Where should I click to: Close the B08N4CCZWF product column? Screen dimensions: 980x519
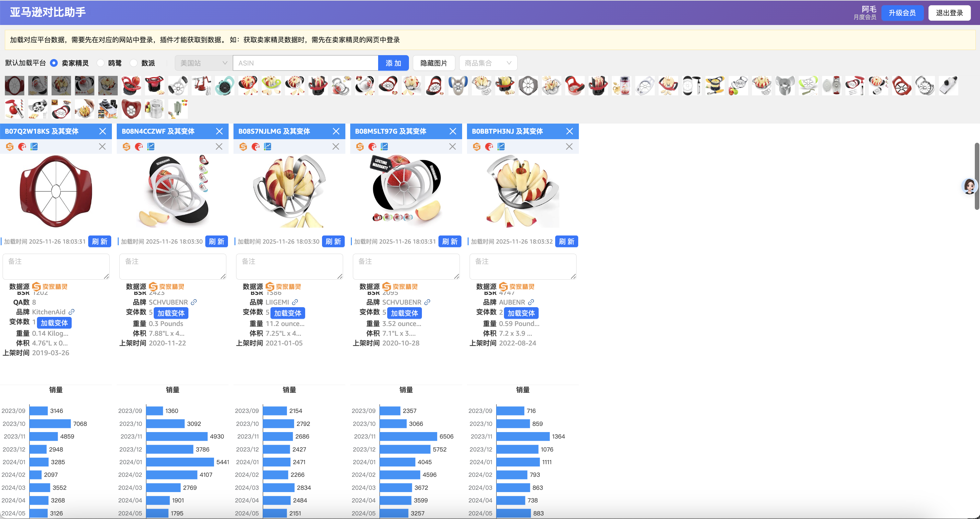pyautogui.click(x=220, y=131)
